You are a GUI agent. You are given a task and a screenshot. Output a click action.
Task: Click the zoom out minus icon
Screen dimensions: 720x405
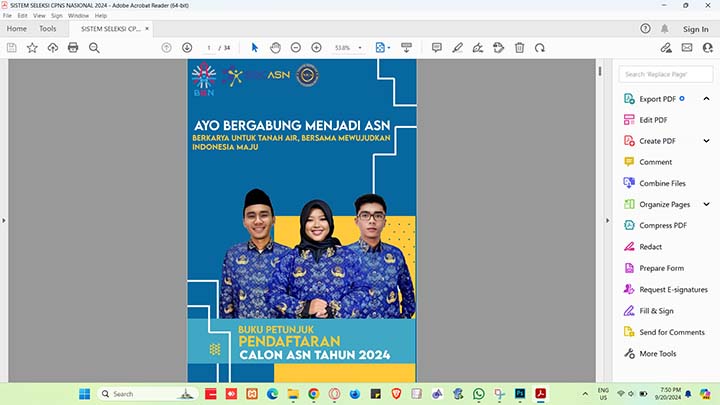(x=296, y=47)
